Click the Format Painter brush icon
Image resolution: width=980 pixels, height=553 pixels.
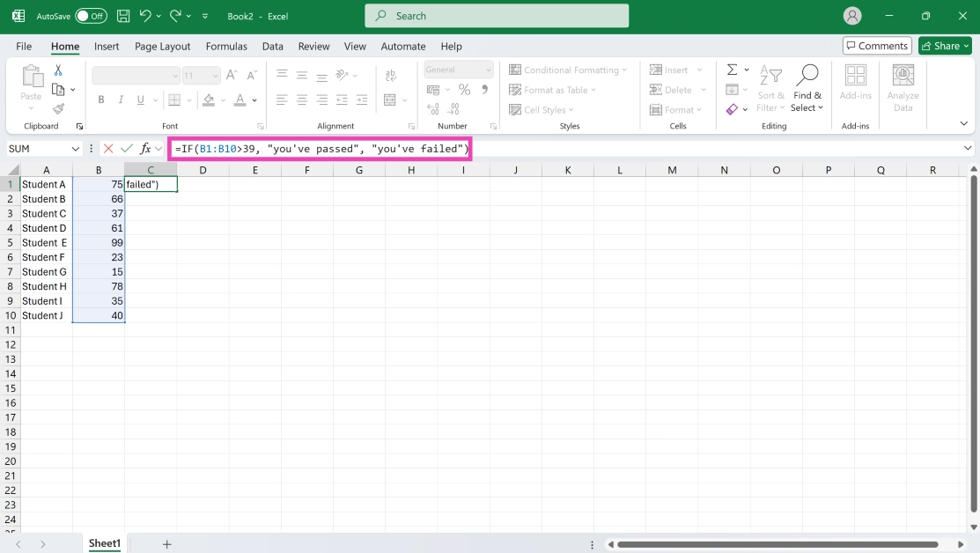tap(58, 109)
